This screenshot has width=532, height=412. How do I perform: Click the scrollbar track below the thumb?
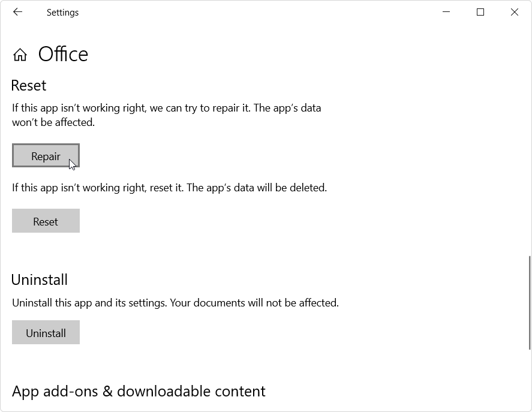pos(529,380)
